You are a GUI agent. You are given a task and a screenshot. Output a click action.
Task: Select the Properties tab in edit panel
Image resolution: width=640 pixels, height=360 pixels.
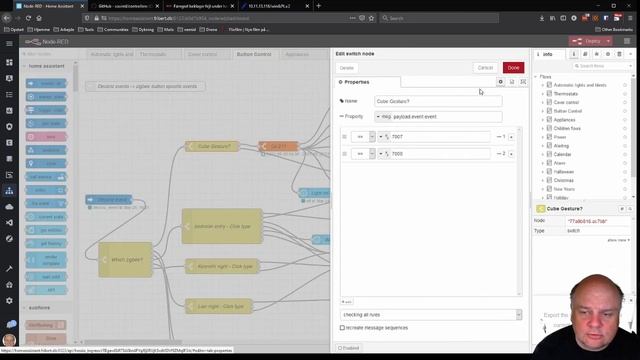point(367,82)
